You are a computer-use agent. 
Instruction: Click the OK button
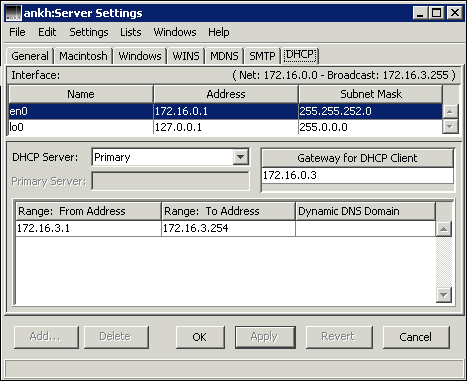(200, 337)
